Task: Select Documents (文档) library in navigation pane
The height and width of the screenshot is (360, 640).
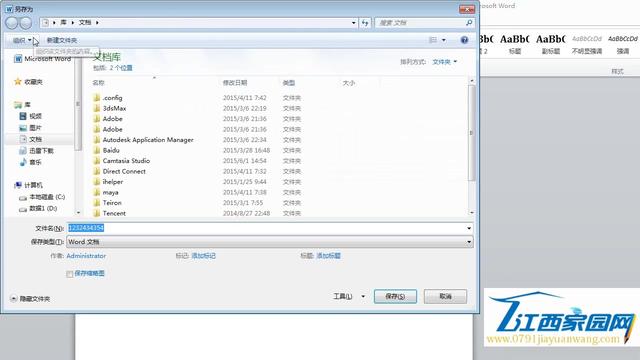Action: click(x=31, y=139)
